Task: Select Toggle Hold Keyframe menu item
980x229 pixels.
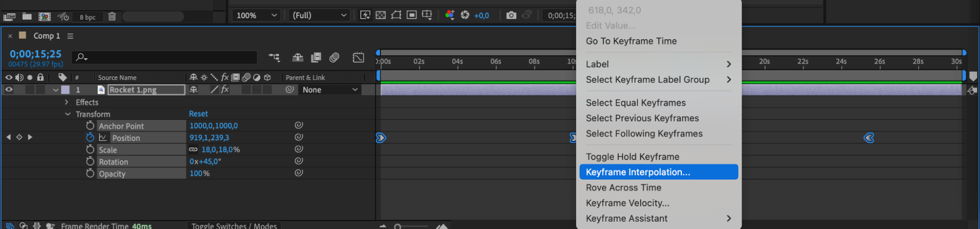Action: [632, 157]
